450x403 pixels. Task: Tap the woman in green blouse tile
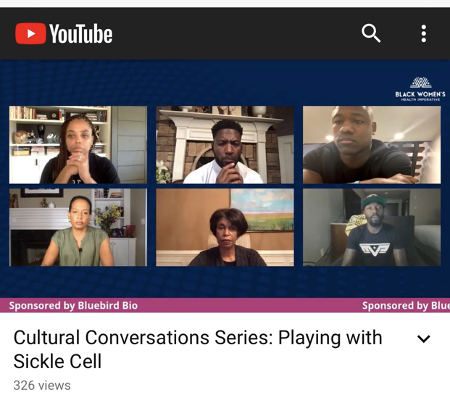pos(78,227)
